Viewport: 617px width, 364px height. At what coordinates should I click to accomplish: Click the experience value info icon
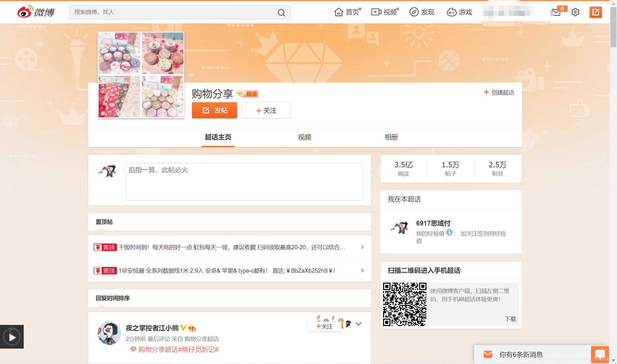(x=449, y=233)
